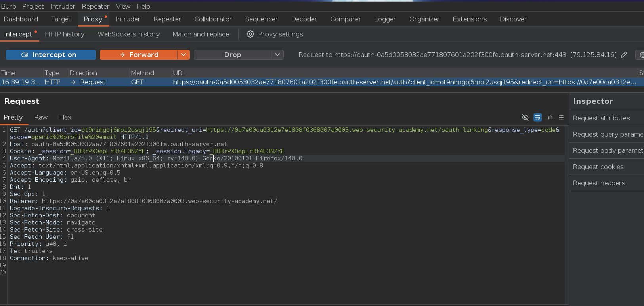
Task: Open the Collaborator tab
Action: 213,19
